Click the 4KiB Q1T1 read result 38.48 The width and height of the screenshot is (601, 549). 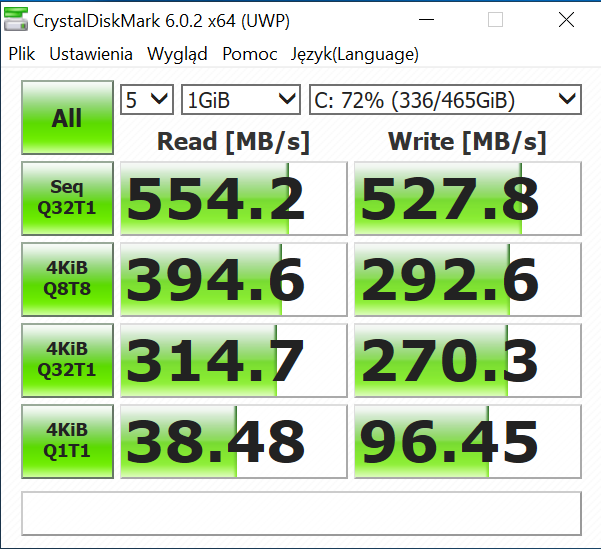point(234,442)
